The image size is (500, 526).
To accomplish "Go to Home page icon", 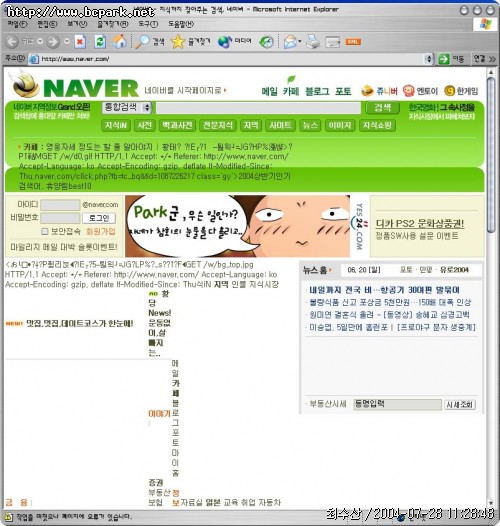I will pos(119,42).
